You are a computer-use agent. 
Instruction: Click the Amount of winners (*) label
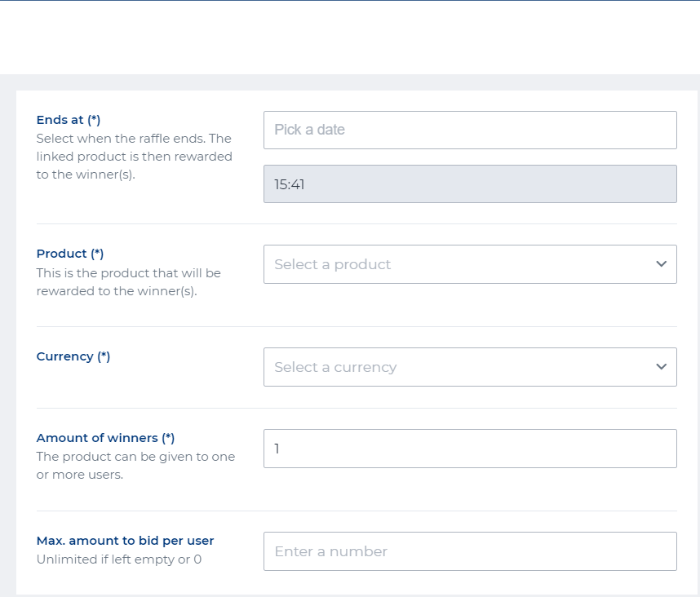point(105,438)
